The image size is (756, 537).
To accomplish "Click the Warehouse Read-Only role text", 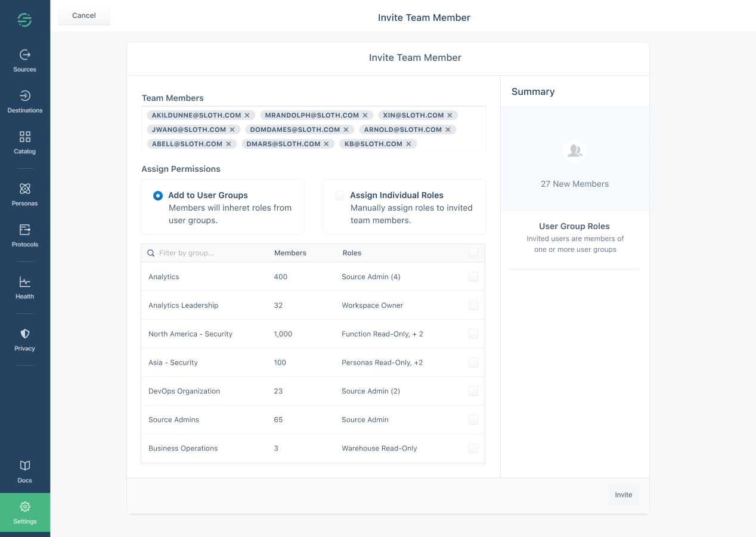I will [x=379, y=449].
